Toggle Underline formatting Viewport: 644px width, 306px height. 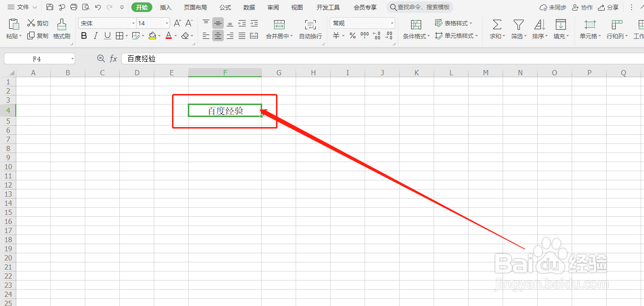[x=107, y=35]
